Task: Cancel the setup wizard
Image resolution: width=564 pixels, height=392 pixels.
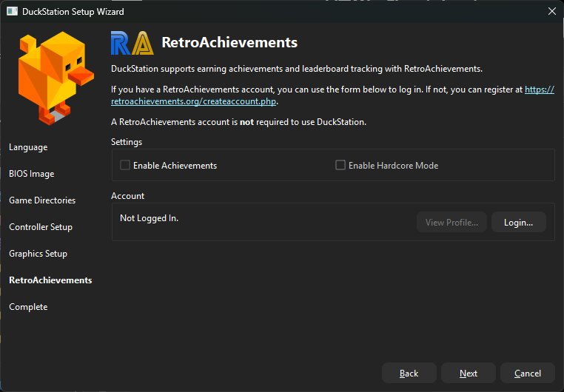Action: click(x=527, y=374)
